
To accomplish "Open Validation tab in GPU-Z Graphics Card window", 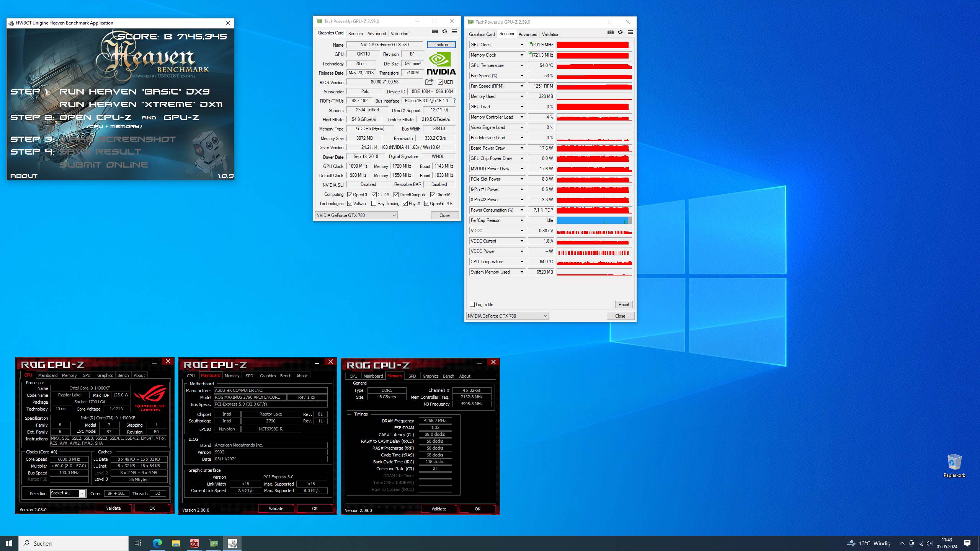I will click(399, 34).
